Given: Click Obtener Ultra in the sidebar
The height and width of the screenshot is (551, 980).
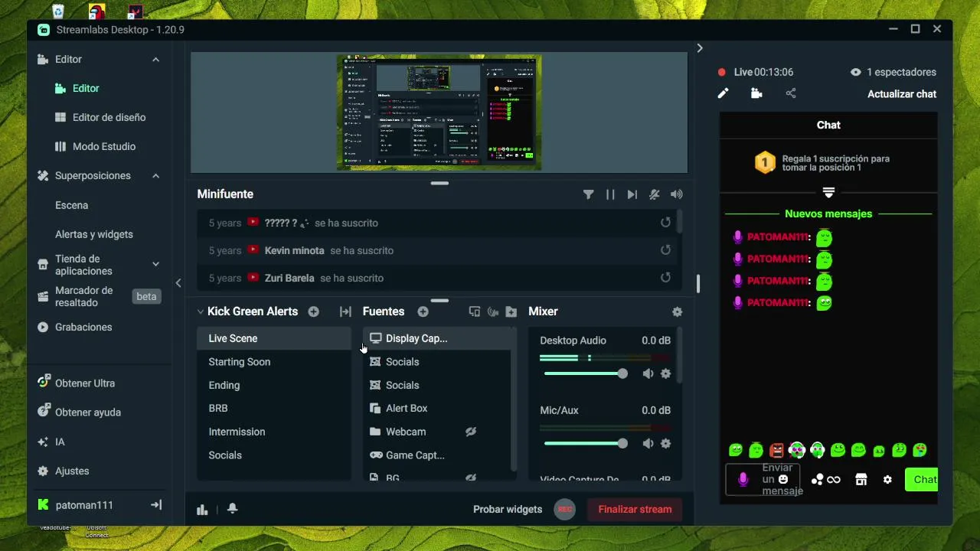Looking at the screenshot, I should click(x=84, y=383).
